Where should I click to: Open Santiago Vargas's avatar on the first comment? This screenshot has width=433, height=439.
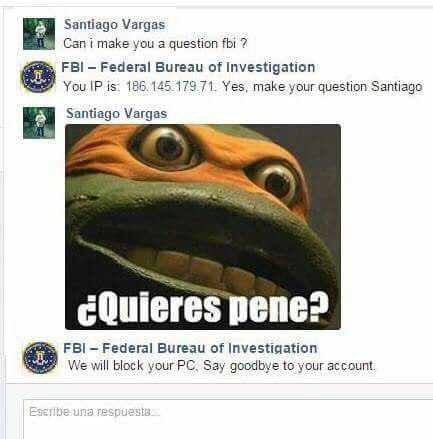click(39, 34)
